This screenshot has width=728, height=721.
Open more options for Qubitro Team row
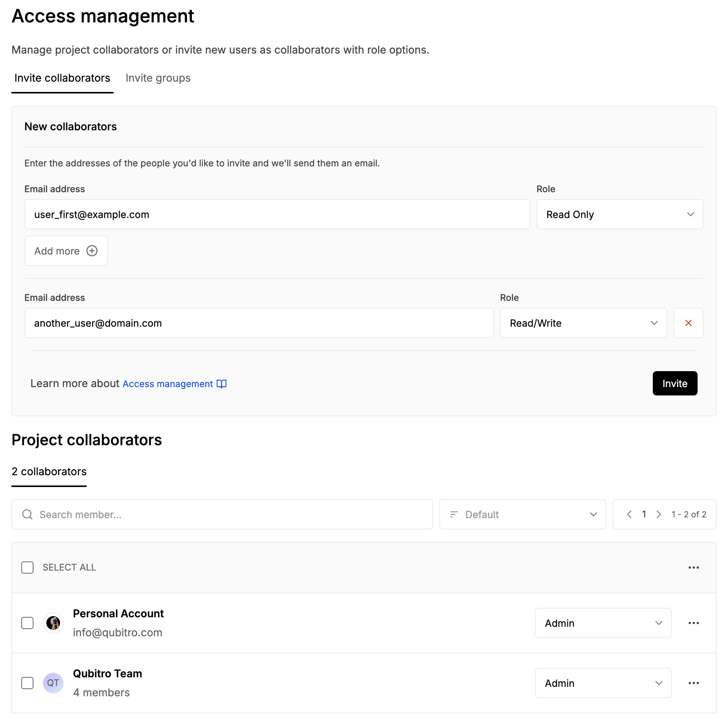click(x=693, y=683)
